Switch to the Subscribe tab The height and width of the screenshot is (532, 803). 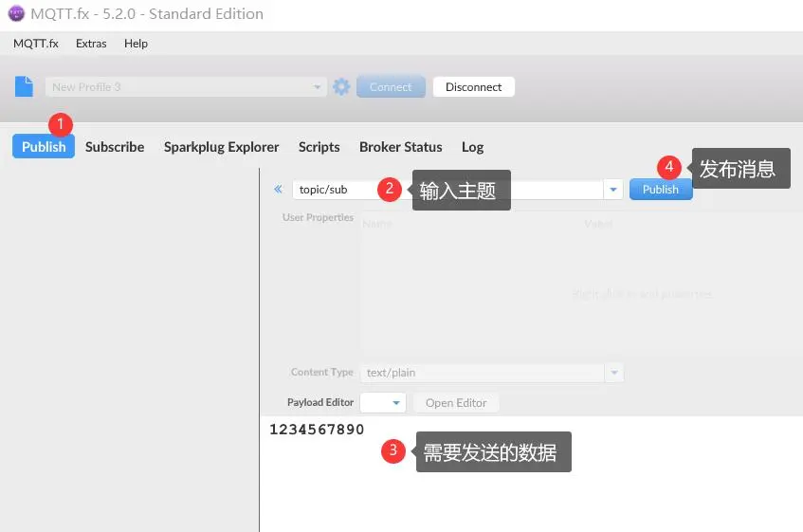click(115, 147)
